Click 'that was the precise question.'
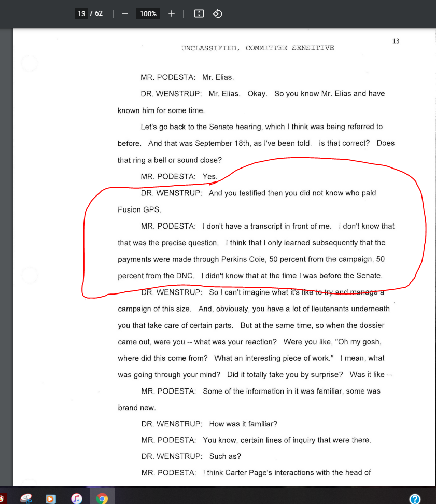Image resolution: width=436 pixels, height=504 pixels. tap(168, 243)
